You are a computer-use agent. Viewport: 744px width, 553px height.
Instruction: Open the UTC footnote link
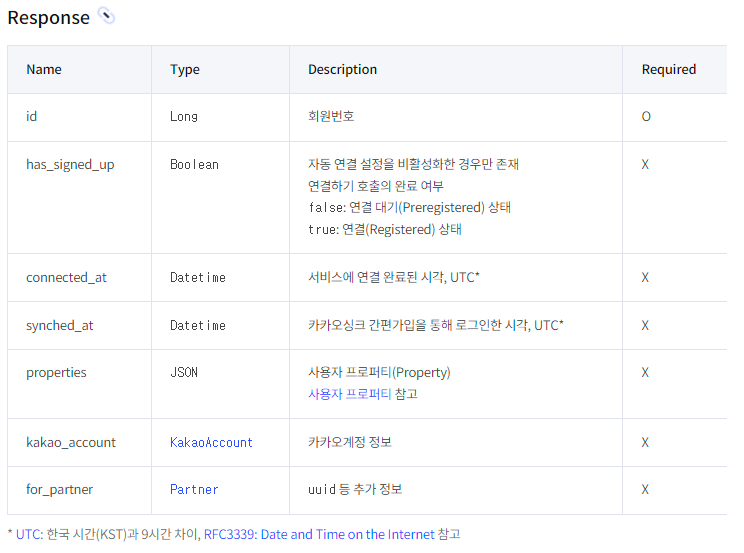point(29,534)
